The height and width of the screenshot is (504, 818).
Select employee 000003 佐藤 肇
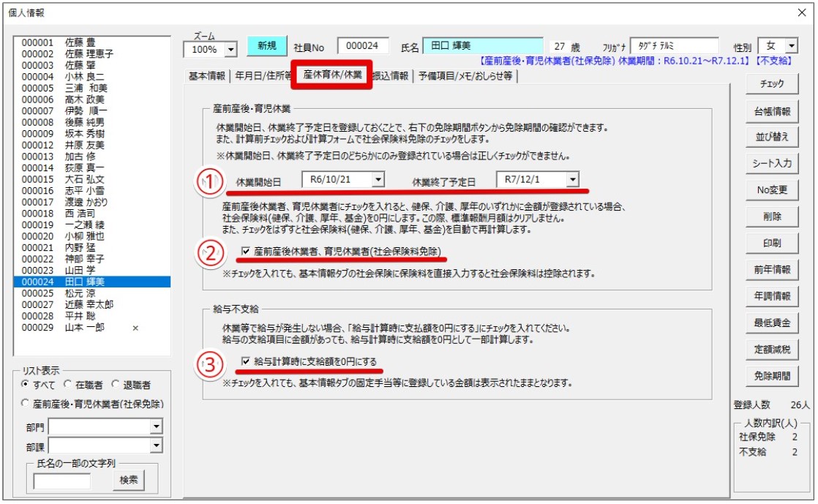click(x=91, y=65)
